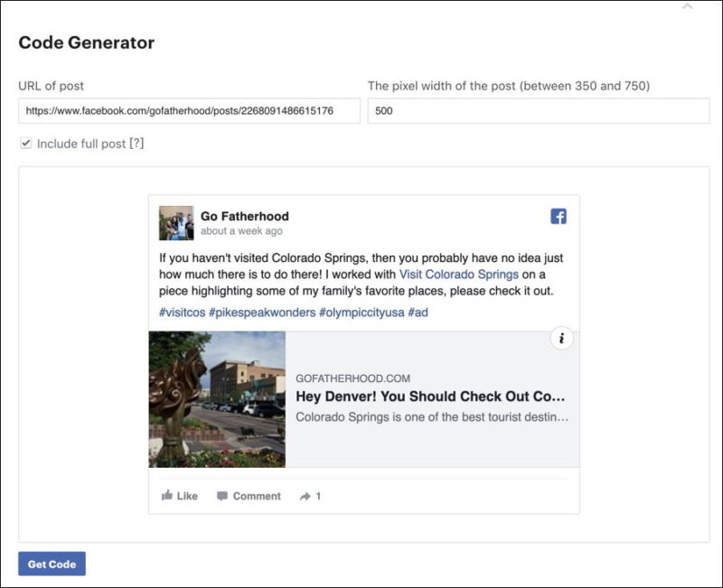The width and height of the screenshot is (723, 588).
Task: Click the 'about a week ago' timestamp
Action: (241, 231)
